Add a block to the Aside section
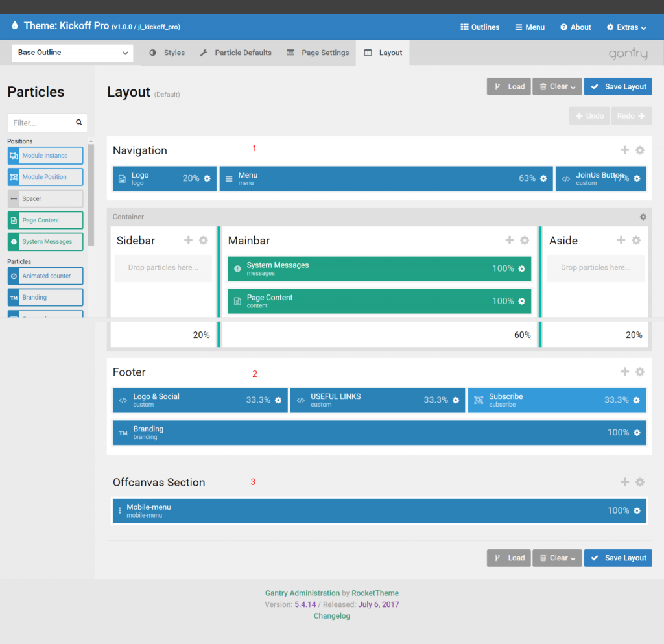Viewport: 664px width, 644px height. click(x=622, y=240)
